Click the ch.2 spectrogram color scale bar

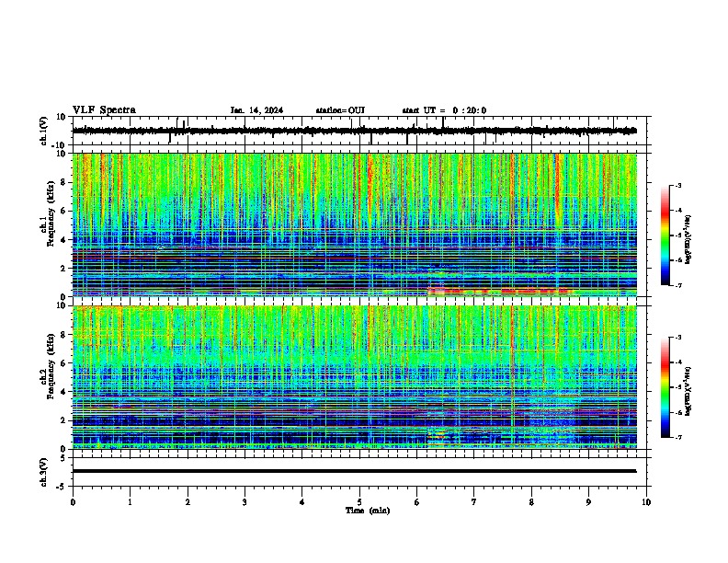point(665,387)
